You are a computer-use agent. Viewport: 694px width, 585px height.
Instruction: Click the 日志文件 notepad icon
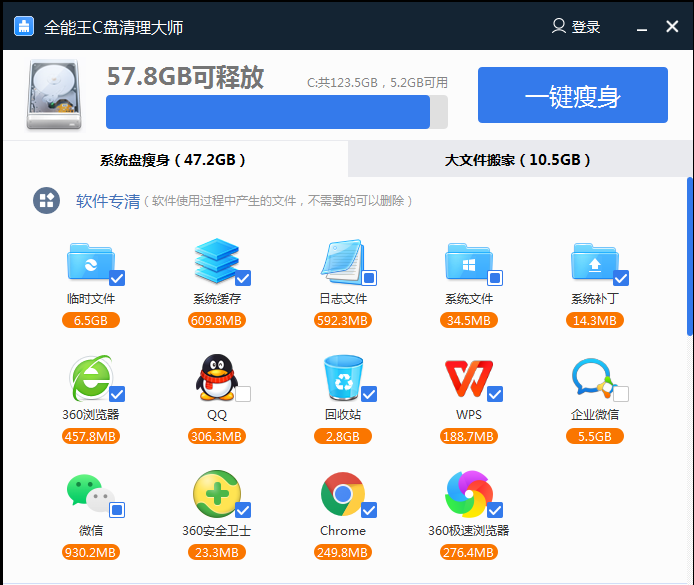(x=342, y=262)
